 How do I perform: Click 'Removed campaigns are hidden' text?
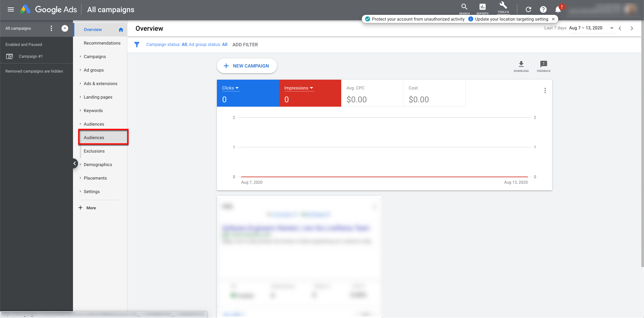pos(34,71)
